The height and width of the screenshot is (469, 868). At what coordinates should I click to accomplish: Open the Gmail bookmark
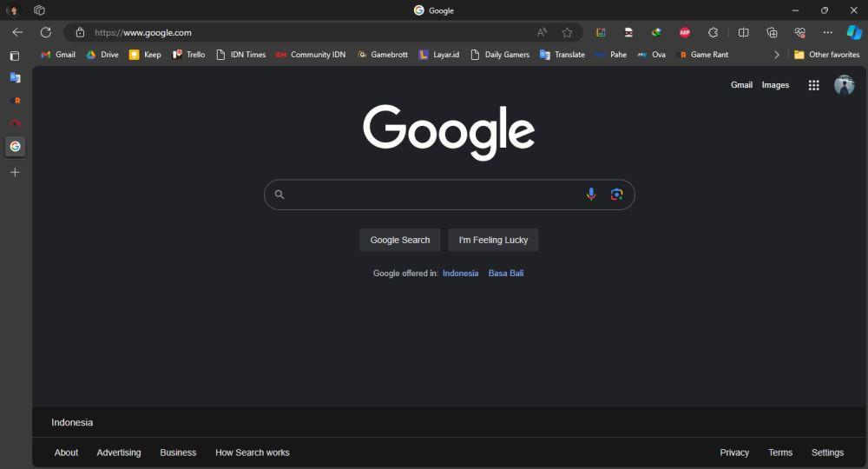coord(59,54)
